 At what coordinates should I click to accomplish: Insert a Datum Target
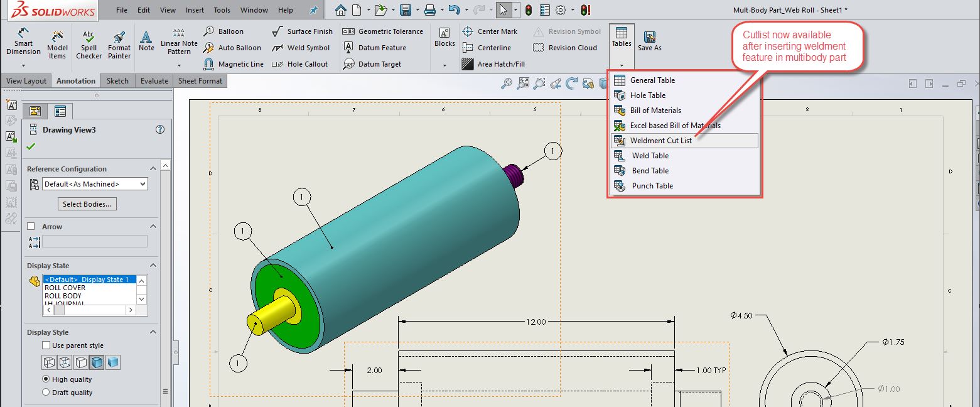(x=373, y=64)
